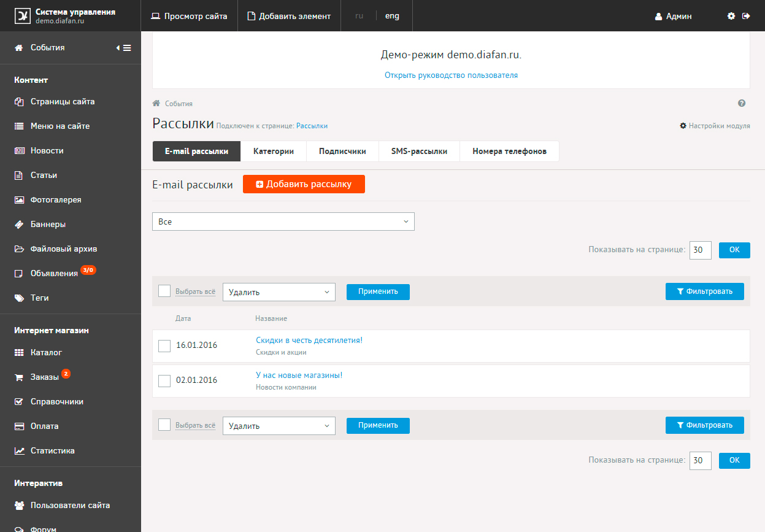Viewport: 765px width, 532px height.
Task: Click the Статьи document icon
Action: click(x=18, y=175)
